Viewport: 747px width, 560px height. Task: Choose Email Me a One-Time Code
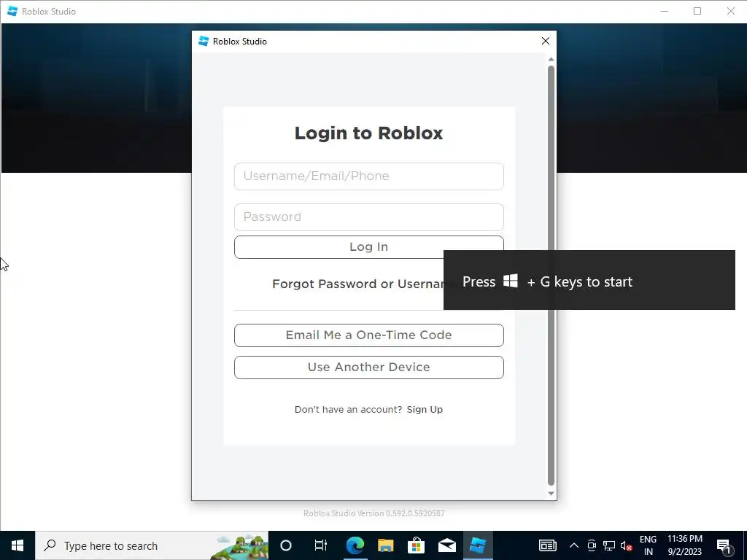[x=368, y=335]
